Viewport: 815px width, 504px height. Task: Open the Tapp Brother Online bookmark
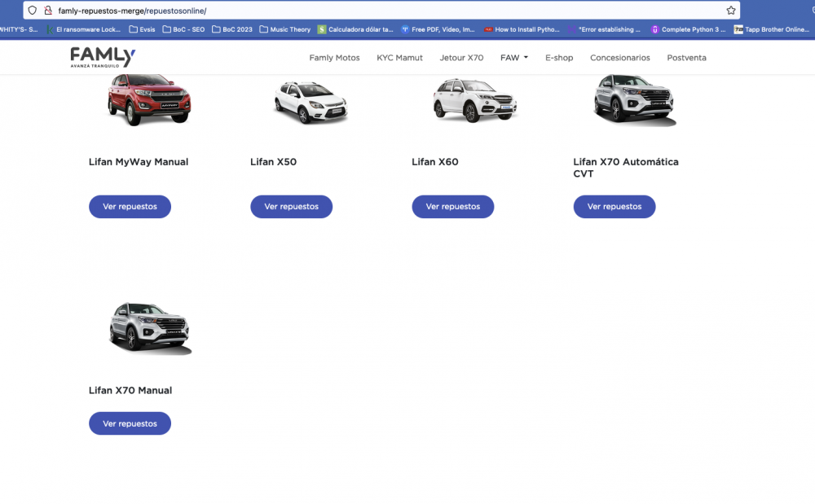tap(771, 29)
